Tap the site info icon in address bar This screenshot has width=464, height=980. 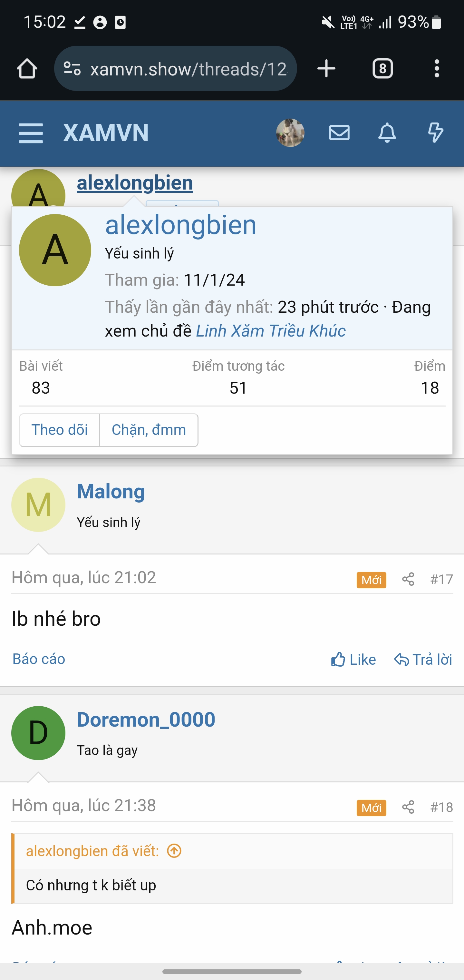[x=72, y=69]
